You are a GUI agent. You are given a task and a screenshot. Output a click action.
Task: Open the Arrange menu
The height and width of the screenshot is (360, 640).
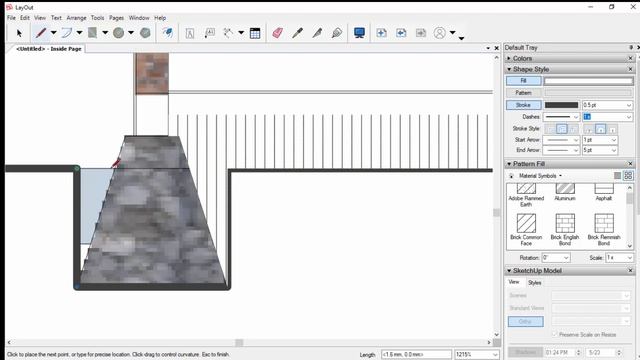point(76,18)
